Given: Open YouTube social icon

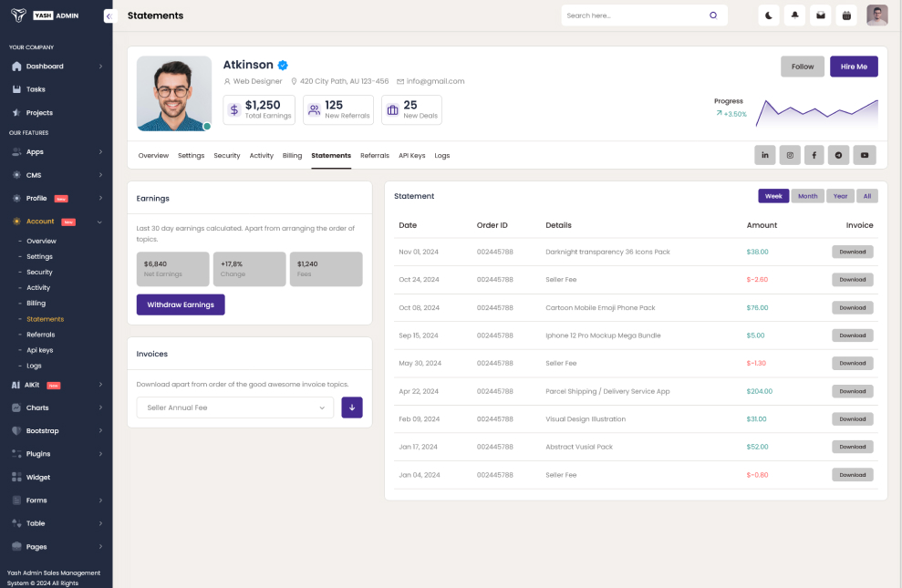Looking at the screenshot, I should click(864, 155).
